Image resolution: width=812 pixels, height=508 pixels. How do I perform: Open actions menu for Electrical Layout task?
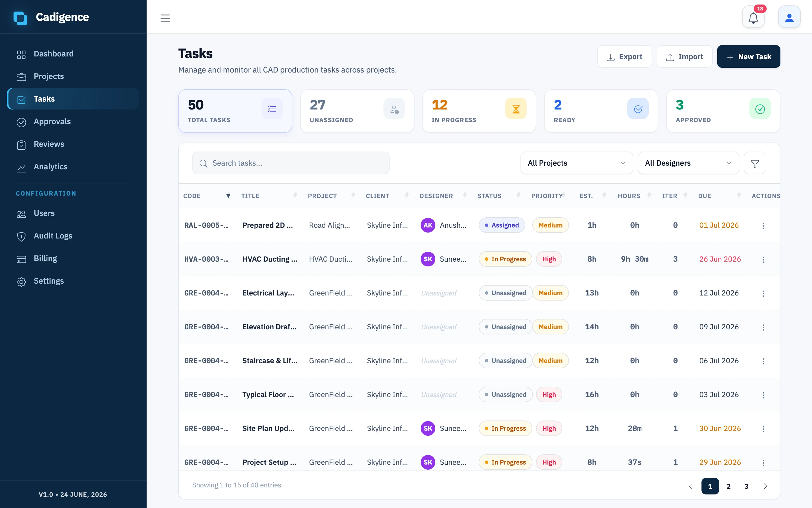(x=763, y=294)
